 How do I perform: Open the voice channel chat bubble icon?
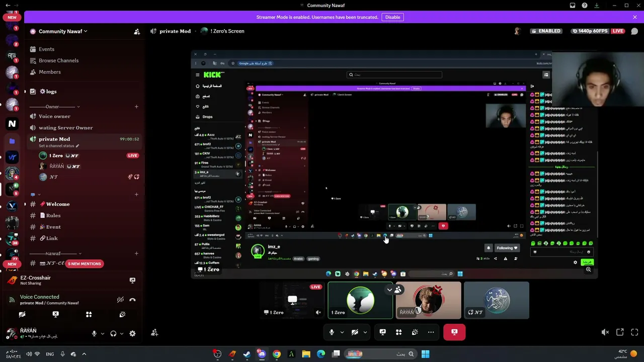pyautogui.click(x=634, y=31)
